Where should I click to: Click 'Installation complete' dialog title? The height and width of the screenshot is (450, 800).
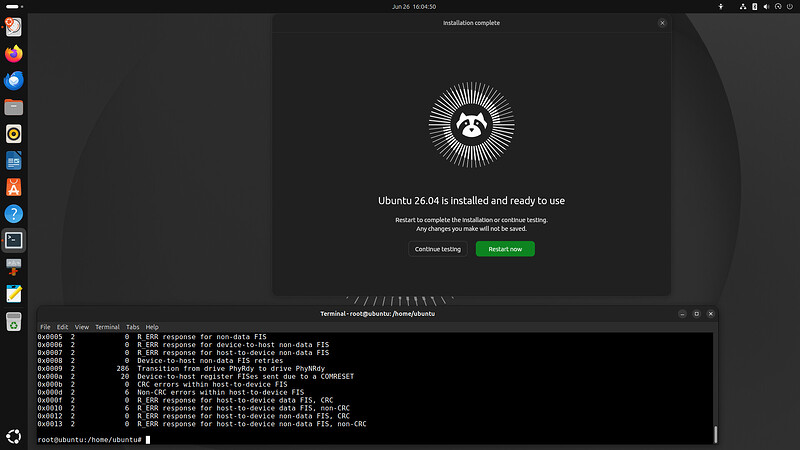point(471,23)
